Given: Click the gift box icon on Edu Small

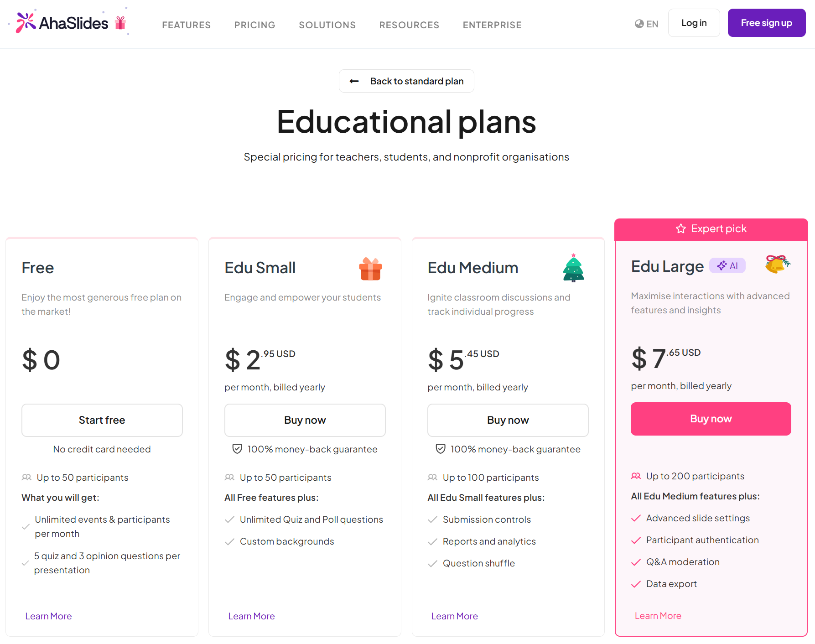Looking at the screenshot, I should pyautogui.click(x=370, y=269).
